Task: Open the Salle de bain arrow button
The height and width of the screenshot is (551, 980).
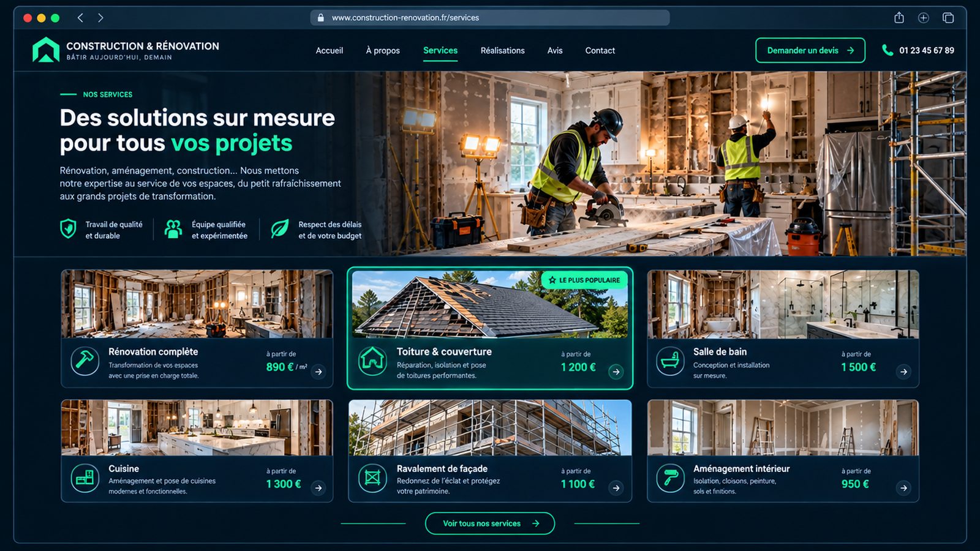Action: (x=903, y=372)
